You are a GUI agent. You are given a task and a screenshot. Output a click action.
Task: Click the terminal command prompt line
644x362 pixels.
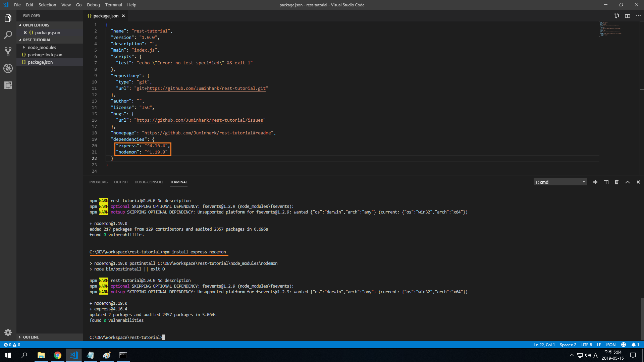[x=127, y=338]
